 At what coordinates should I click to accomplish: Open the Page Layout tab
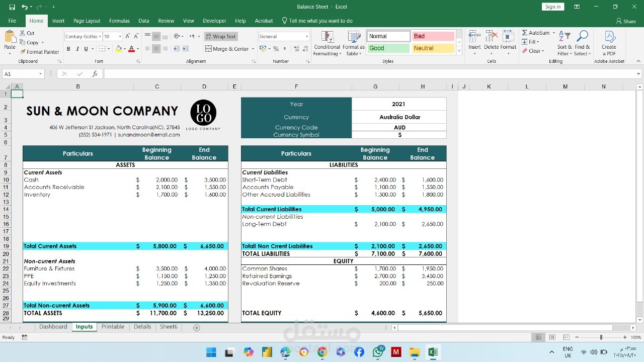pos(87,21)
